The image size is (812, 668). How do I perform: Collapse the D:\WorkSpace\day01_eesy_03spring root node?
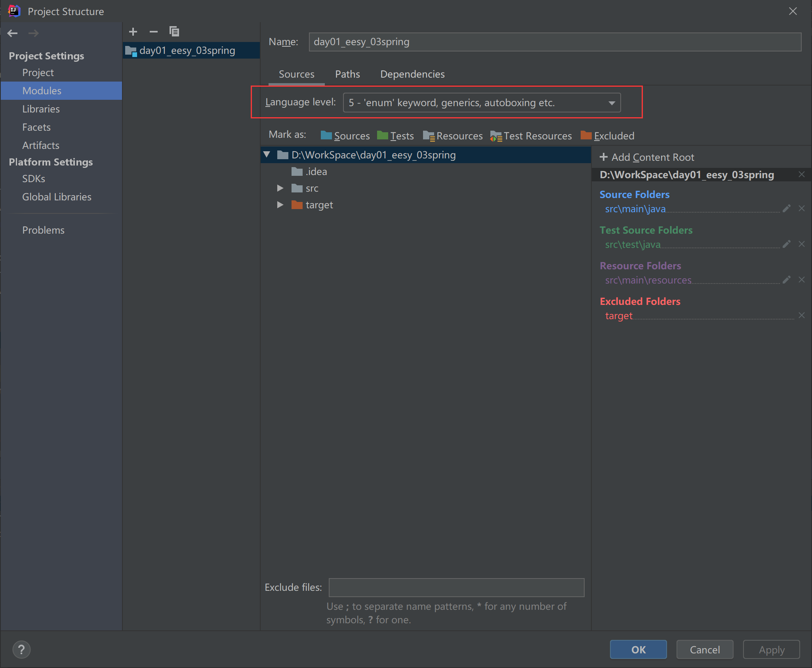[267, 154]
